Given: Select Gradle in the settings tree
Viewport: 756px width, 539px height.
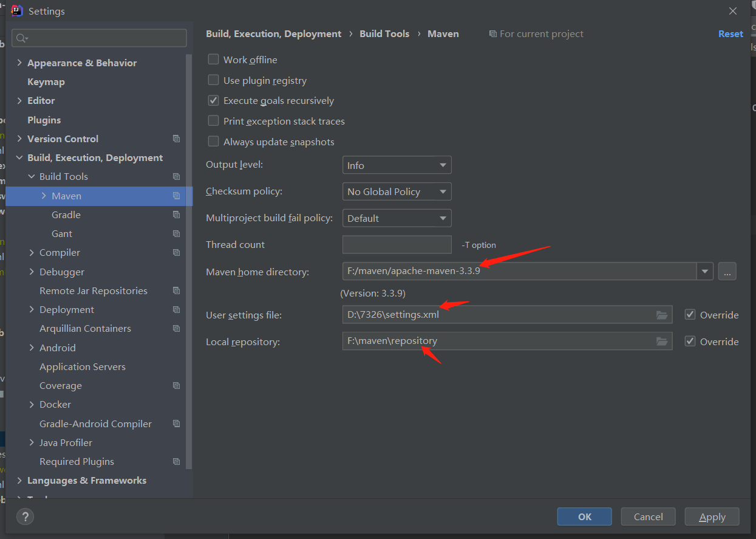Looking at the screenshot, I should (x=66, y=214).
